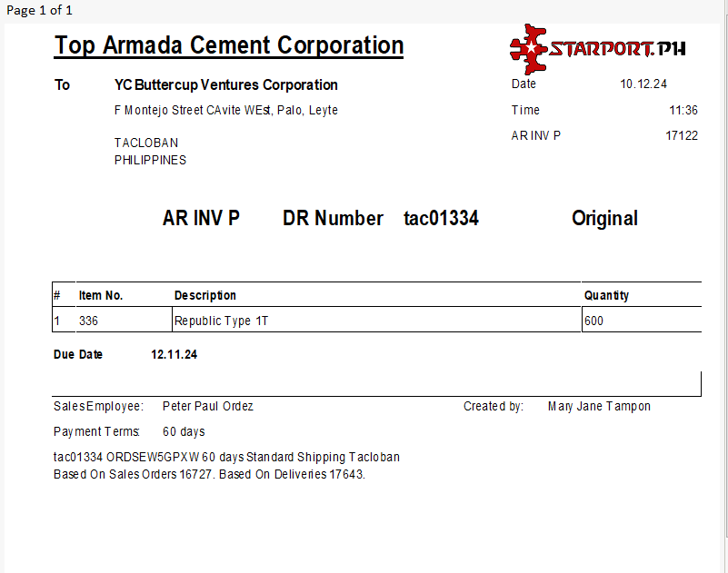Screen dimensions: 728x573
Task: Select the date value 10.12.24
Action: 643,84
